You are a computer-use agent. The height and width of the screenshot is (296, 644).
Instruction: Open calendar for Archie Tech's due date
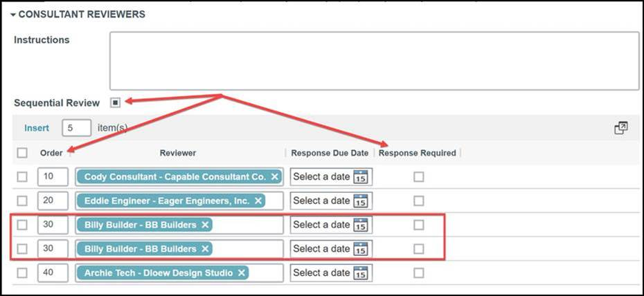click(362, 273)
